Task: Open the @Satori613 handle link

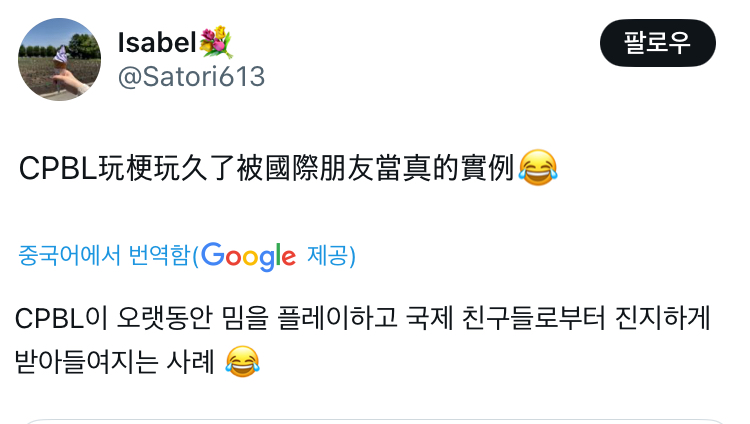Action: (x=191, y=77)
